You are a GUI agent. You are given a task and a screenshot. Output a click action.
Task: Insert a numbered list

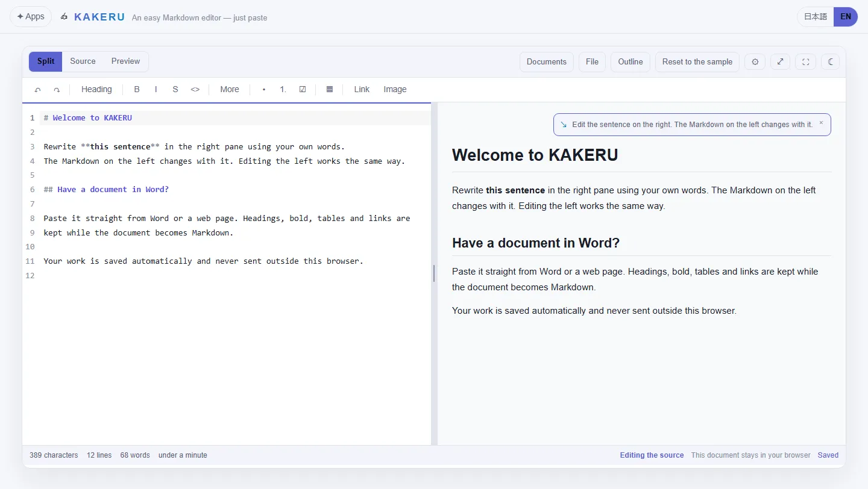point(283,89)
